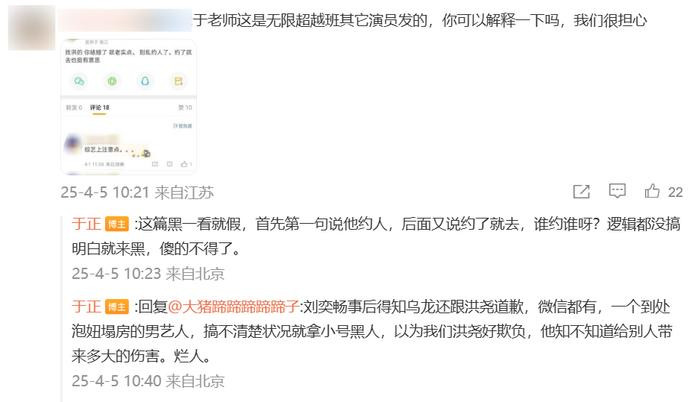The height and width of the screenshot is (402, 700).
Task: Click the 博主 badge on the 10:40 reply
Action: coord(117,307)
